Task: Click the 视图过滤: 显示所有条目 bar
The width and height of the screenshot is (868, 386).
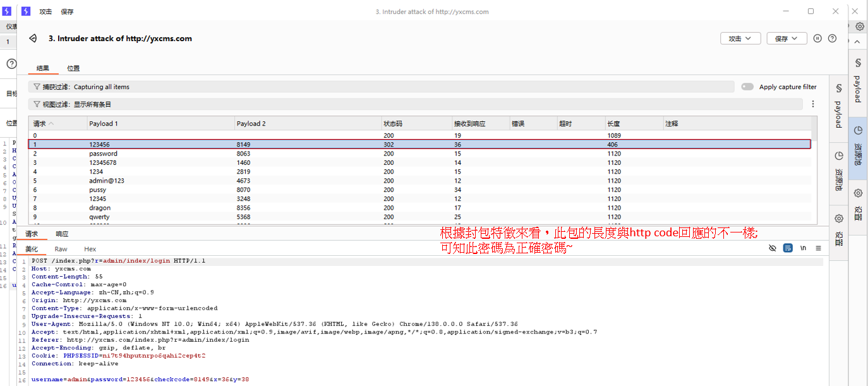Action: click(416, 104)
